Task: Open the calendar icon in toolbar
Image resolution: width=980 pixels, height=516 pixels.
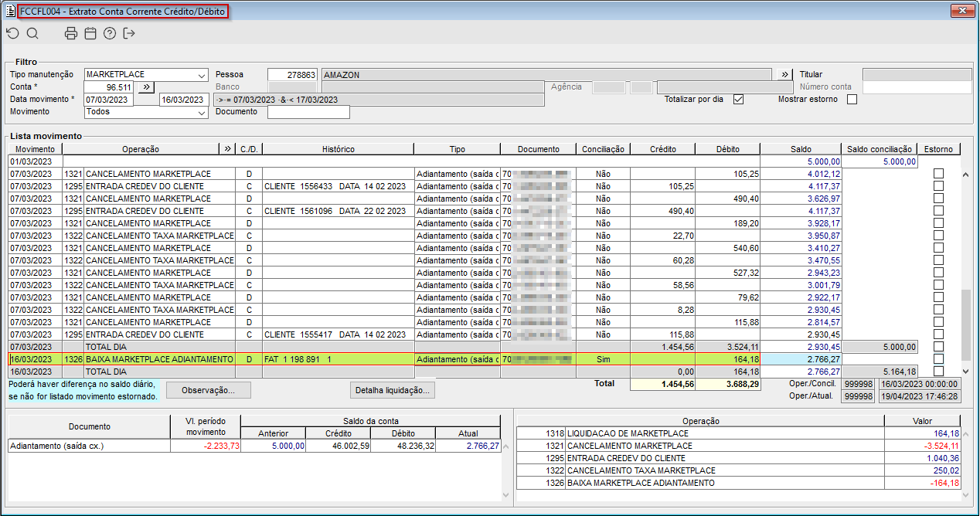Action: point(90,33)
